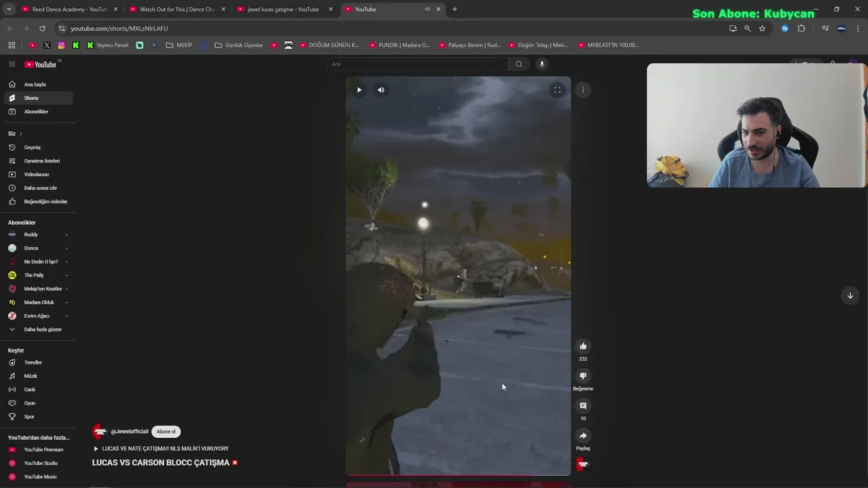This screenshot has width=868, height=488.
Task: Expand the Siz section chevron
Action: coord(20,134)
